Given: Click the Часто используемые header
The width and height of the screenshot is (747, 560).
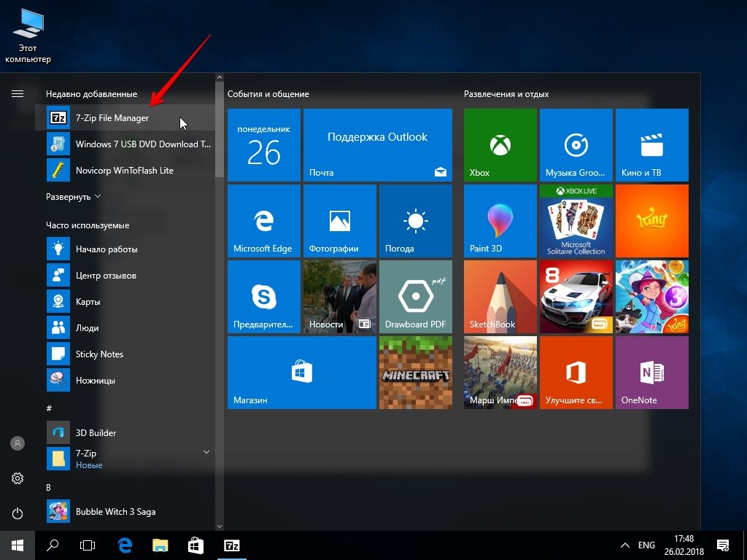Looking at the screenshot, I should tap(88, 225).
